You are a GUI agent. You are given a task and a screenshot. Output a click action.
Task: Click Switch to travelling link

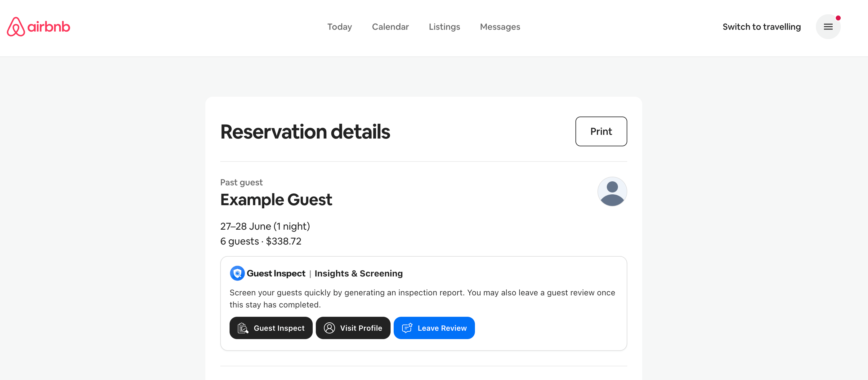[762, 27]
